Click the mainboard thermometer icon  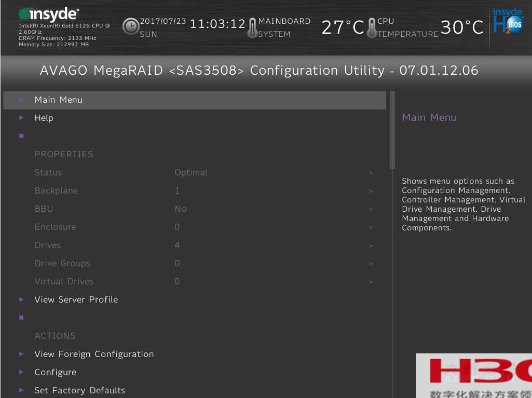[252, 28]
